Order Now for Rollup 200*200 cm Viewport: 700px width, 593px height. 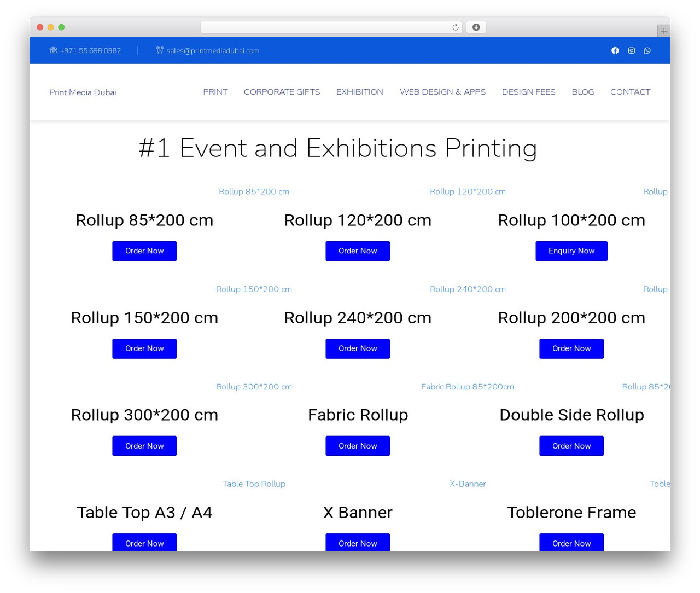571,348
